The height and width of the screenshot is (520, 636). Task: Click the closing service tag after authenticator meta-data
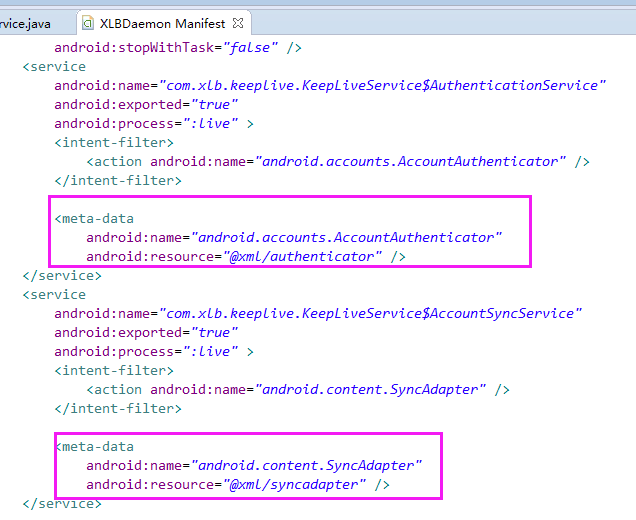point(61,276)
